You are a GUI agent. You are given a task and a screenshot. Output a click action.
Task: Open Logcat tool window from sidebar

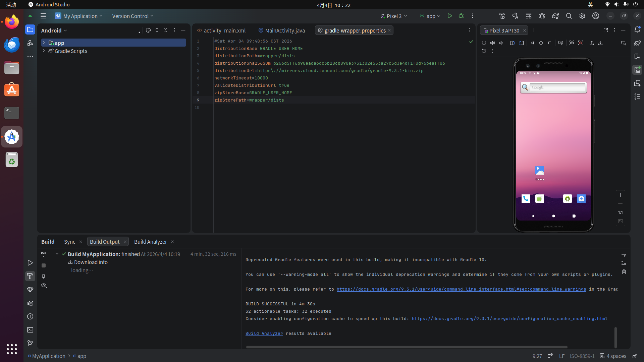30,303
